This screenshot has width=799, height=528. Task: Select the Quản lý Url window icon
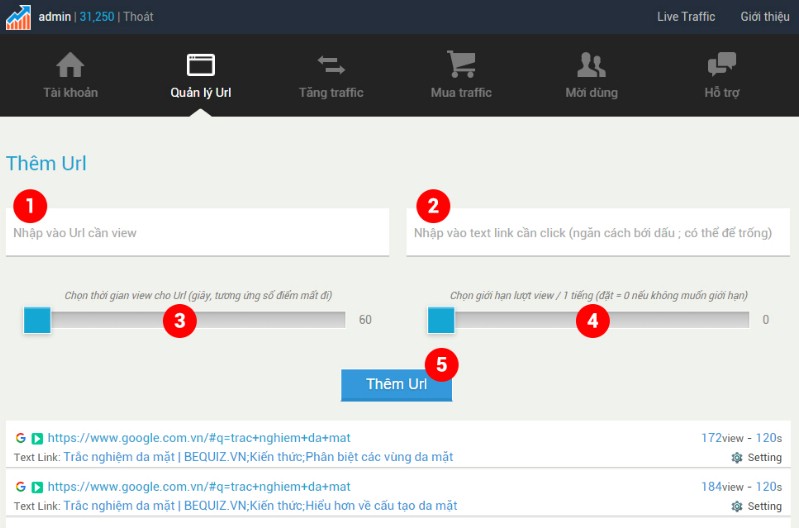pyautogui.click(x=201, y=65)
